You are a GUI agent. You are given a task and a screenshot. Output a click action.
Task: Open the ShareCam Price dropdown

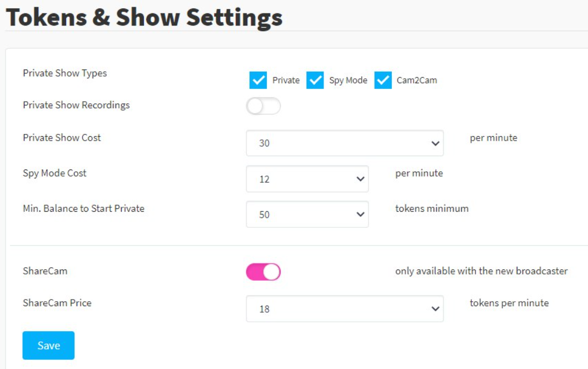345,309
